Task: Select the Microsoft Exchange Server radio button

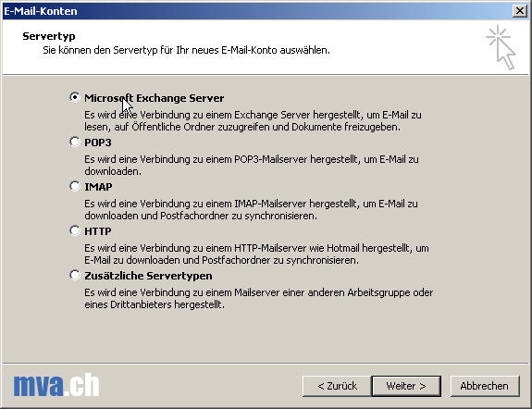Action: [x=75, y=97]
